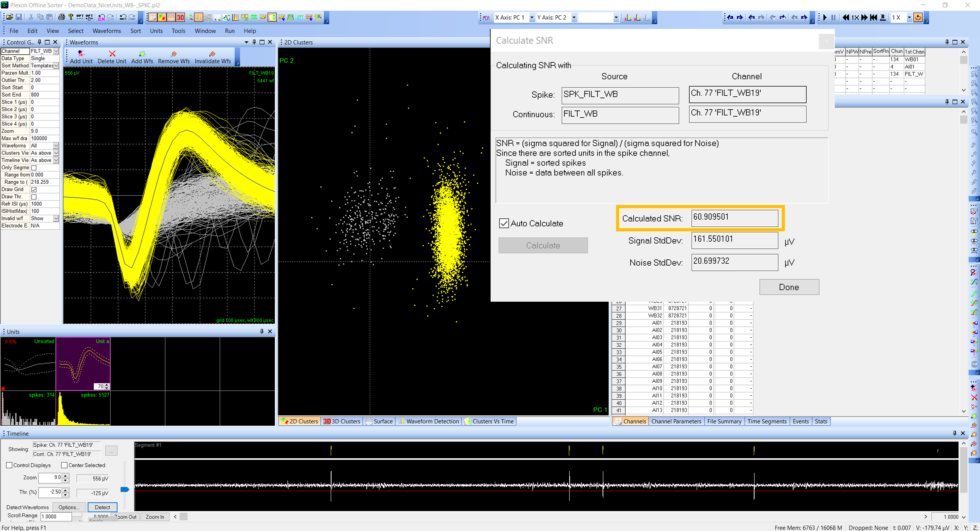
Task: Switch to the Channel Parameters tab
Action: click(676, 421)
